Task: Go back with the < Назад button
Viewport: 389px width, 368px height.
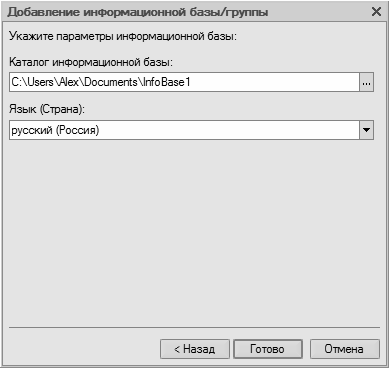Action: (195, 349)
